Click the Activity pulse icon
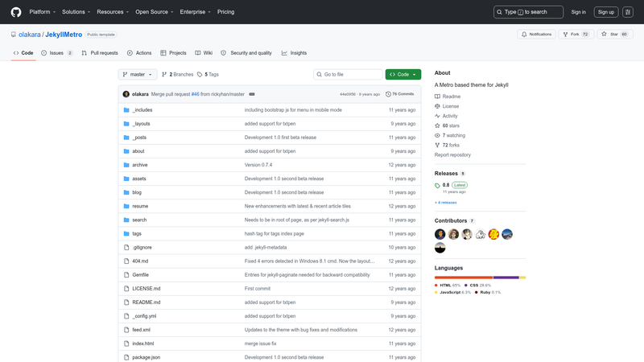Image resolution: width=644 pixels, height=362 pixels. click(x=437, y=116)
